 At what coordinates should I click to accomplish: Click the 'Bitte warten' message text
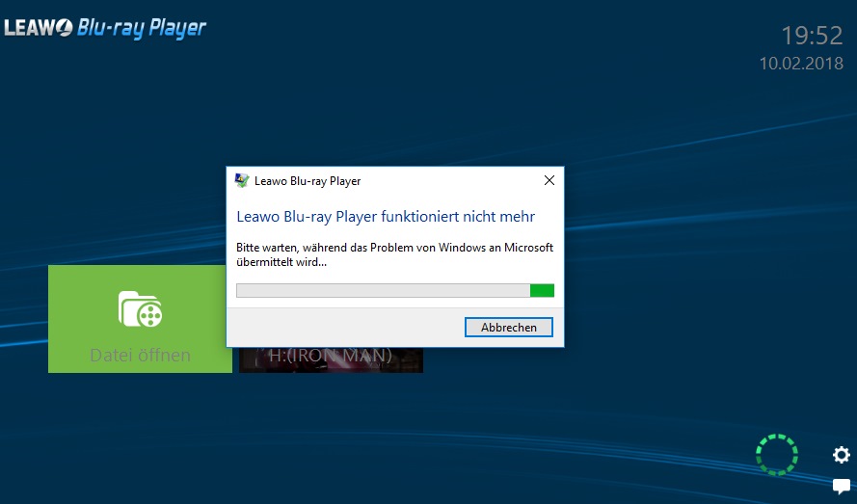394,254
